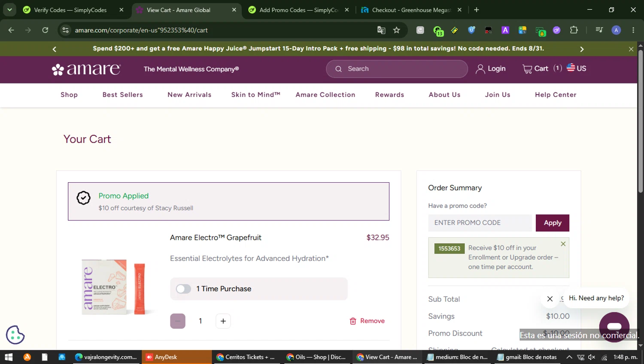Open the Chrome profile avatar

tap(616, 30)
